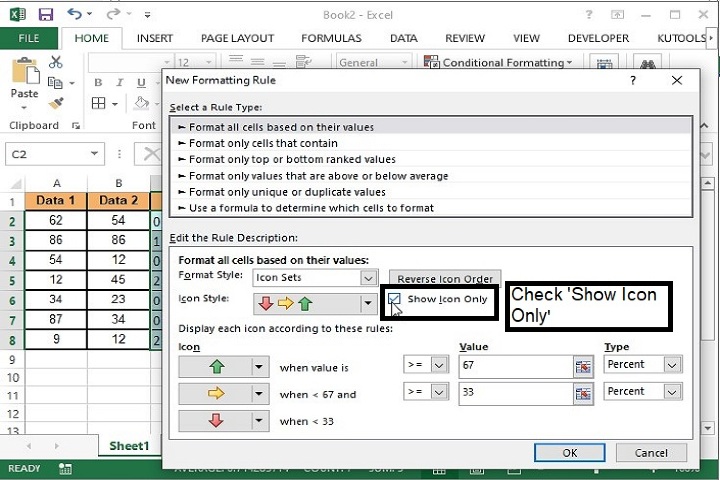Open Conditional Formatting menu
720x480 pixels.
point(498,62)
